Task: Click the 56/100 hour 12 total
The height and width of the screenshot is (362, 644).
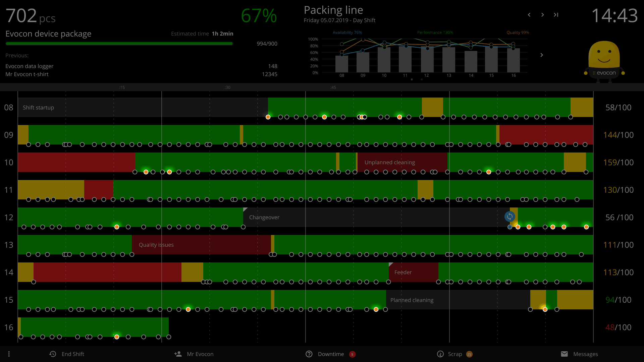Action: [x=619, y=217]
